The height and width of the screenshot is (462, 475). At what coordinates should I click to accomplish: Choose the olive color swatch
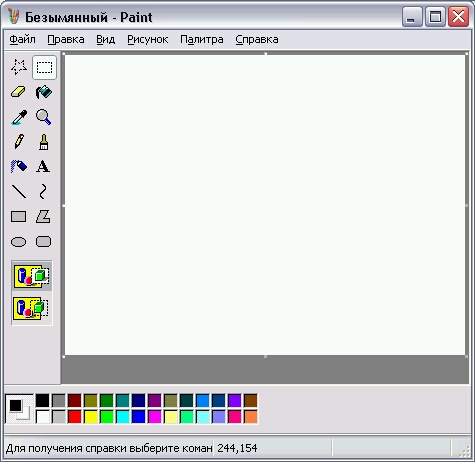click(x=91, y=401)
